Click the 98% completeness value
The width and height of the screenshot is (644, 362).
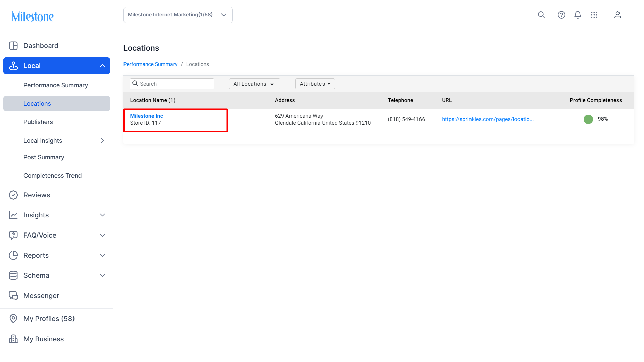[603, 119]
